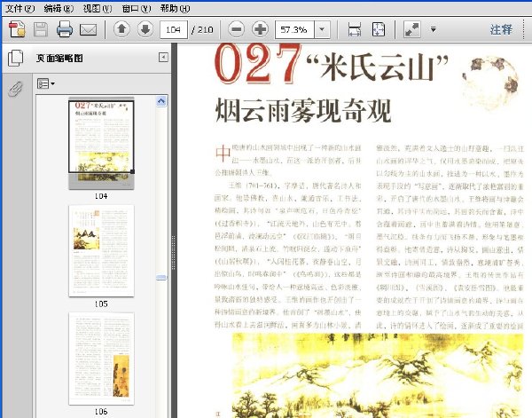Click the Save floppy disk icon
Viewport: 532px width, 418px height.
41,29
